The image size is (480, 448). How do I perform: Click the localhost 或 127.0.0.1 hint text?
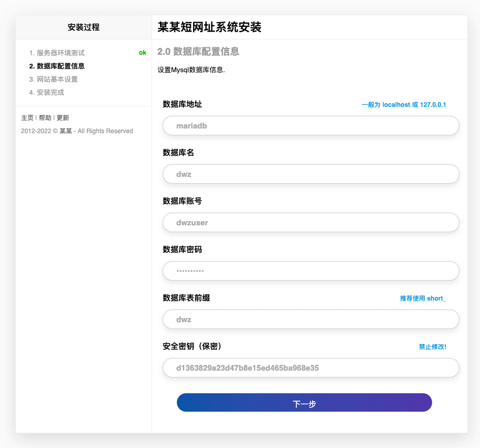[404, 105]
